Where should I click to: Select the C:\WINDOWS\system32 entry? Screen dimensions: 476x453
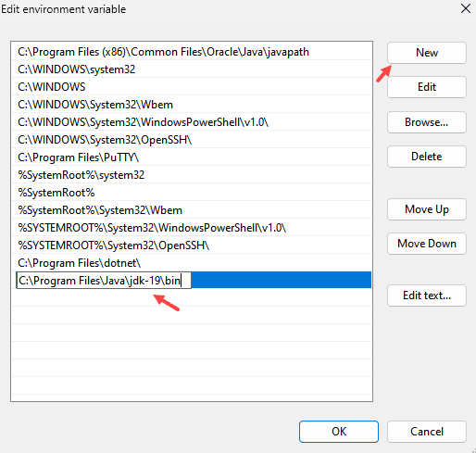click(x=192, y=69)
